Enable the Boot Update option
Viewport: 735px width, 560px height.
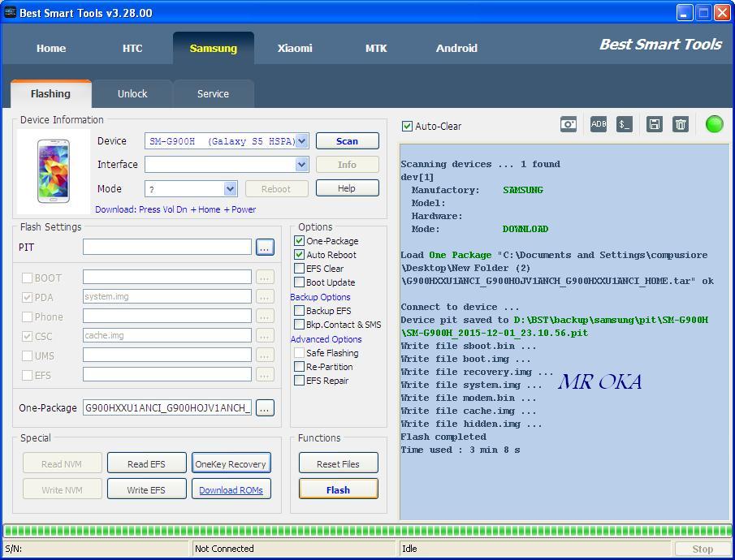click(x=299, y=282)
